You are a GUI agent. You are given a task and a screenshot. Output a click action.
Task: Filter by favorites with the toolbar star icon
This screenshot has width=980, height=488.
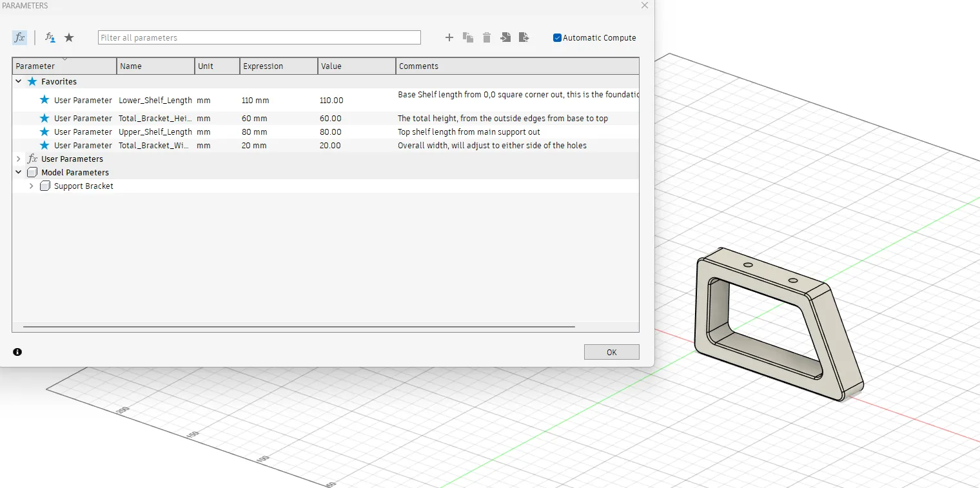click(x=69, y=37)
